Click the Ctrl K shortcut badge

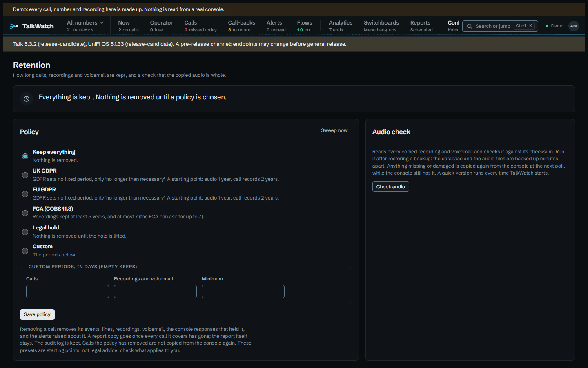pos(524,26)
